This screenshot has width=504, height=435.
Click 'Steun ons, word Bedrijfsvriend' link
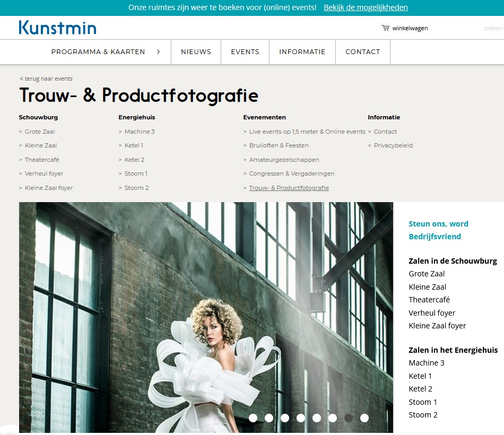(x=438, y=230)
